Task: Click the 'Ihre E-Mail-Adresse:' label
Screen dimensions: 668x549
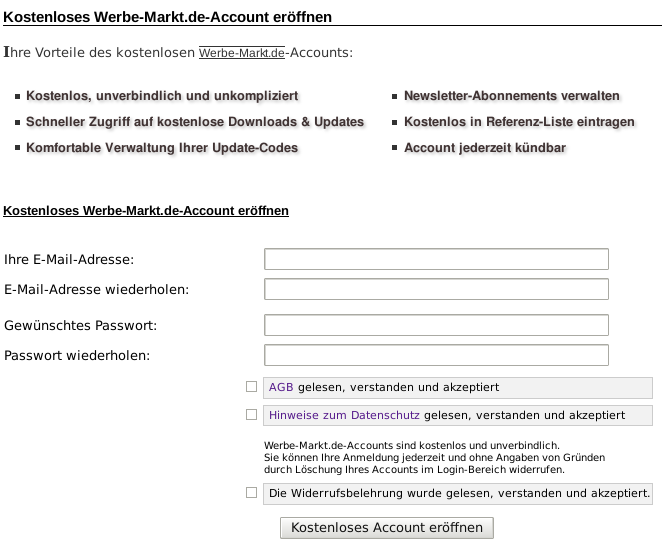Action: [69, 259]
